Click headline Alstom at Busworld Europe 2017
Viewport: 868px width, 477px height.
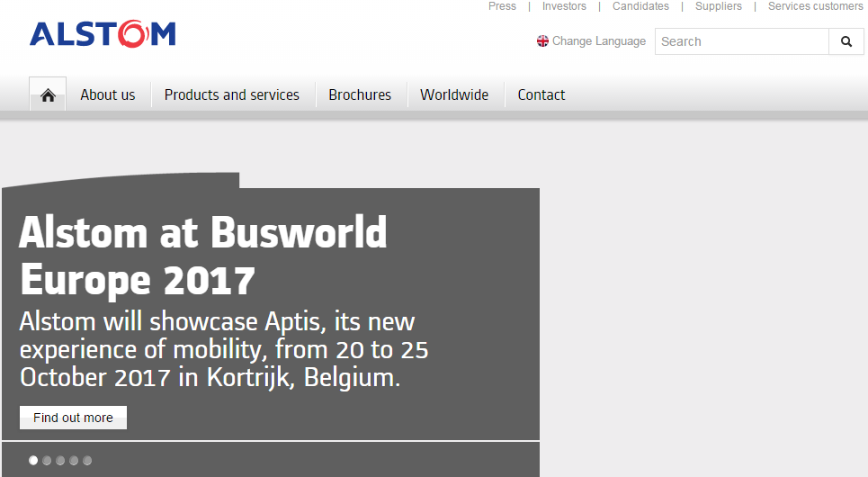203,256
